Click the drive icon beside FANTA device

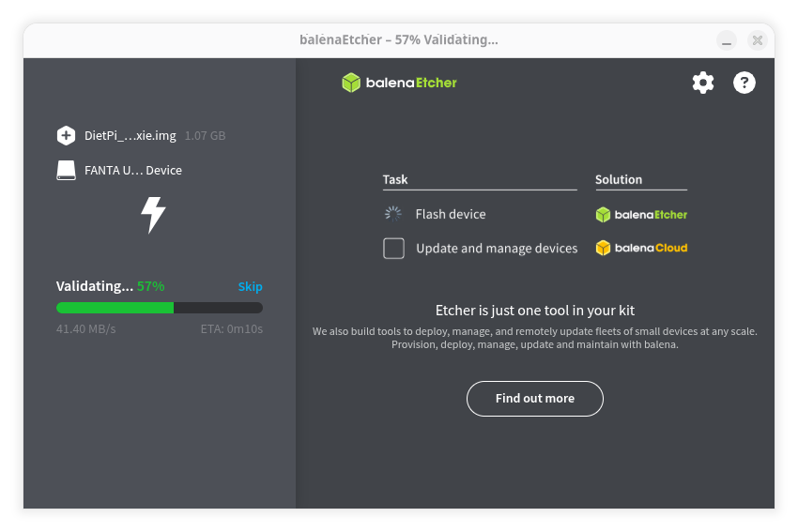point(66,170)
